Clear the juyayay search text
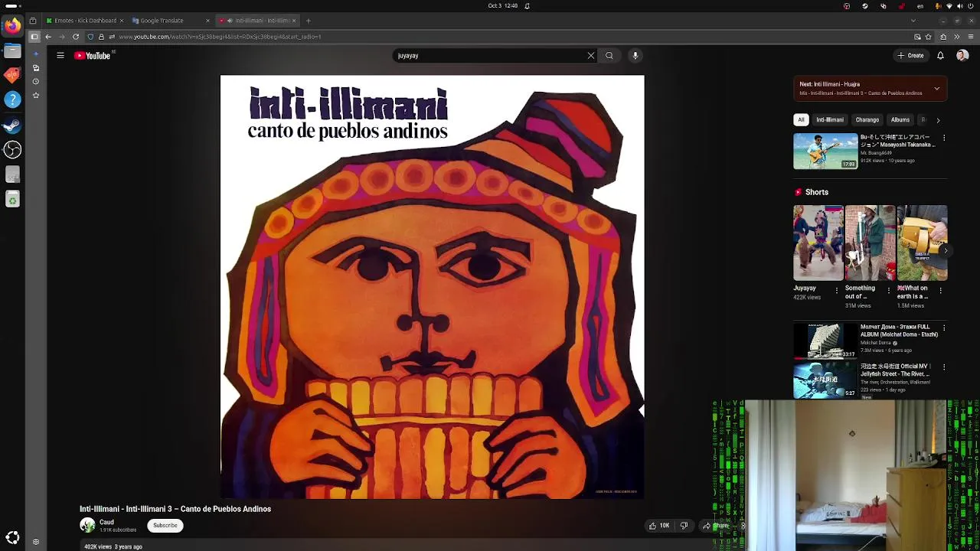The image size is (980, 551). [590, 55]
